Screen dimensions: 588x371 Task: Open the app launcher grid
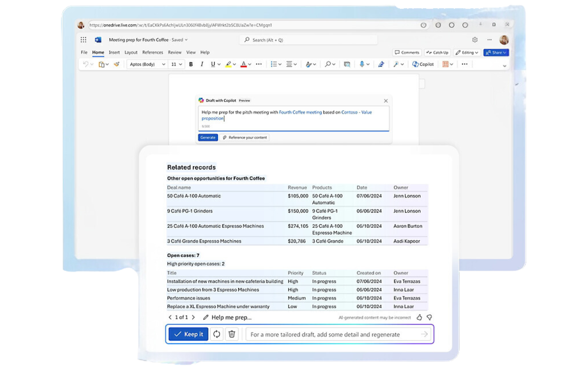[84, 40]
